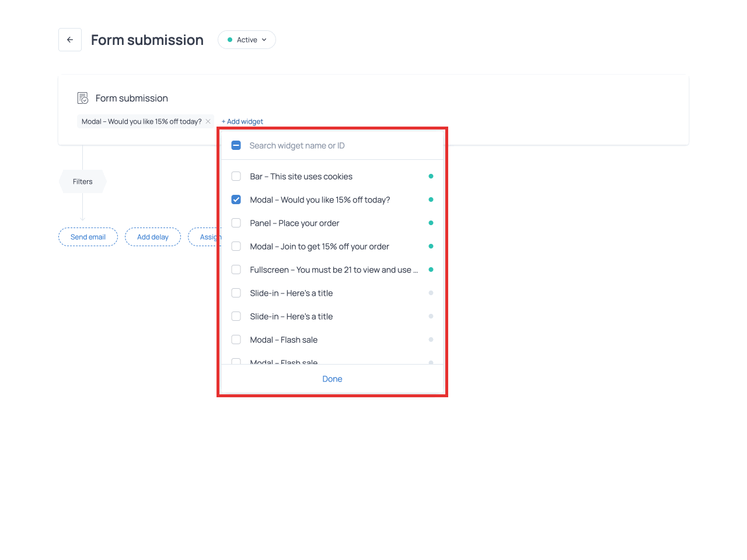This screenshot has width=747, height=560.
Task: Click the Add delay action
Action: pyautogui.click(x=152, y=237)
